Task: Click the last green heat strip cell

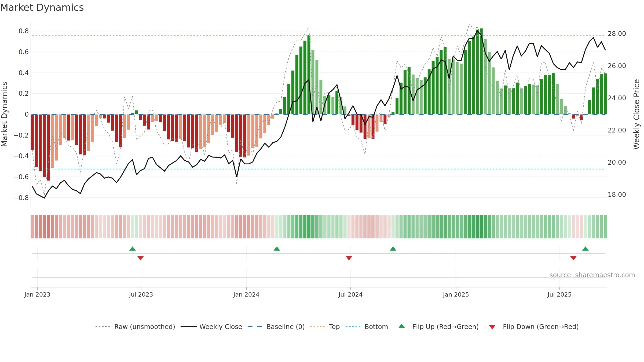Action: click(x=605, y=227)
